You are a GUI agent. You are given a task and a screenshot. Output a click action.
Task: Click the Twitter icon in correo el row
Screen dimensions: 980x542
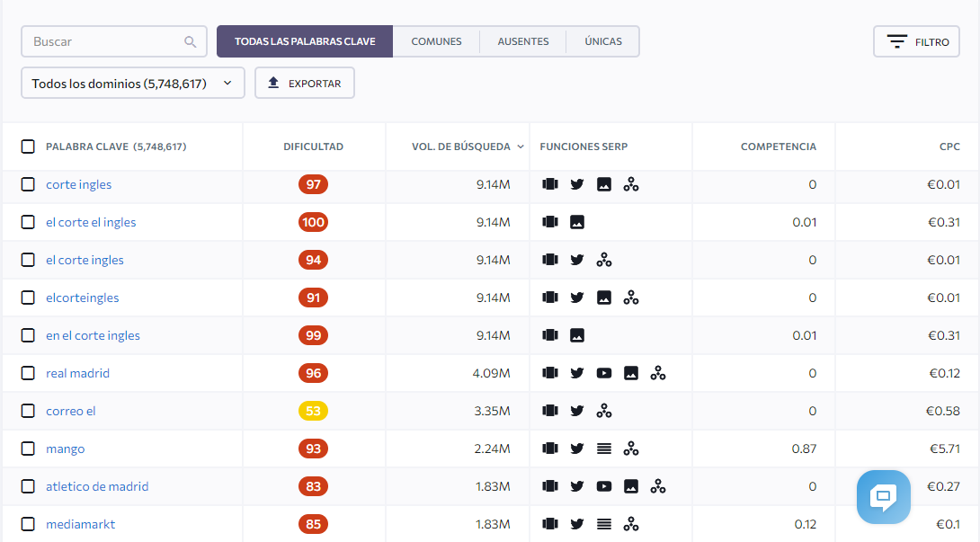(577, 411)
